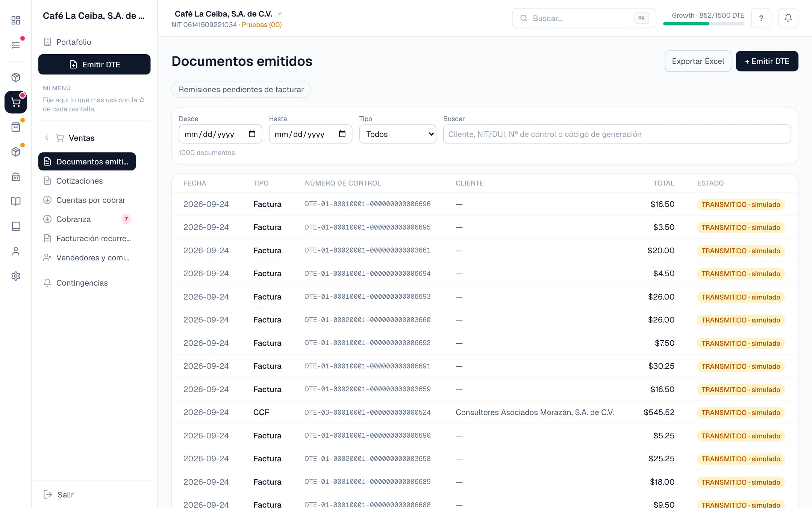Open the dashboard grid icon in the rail
The height and width of the screenshot is (508, 812).
point(16,20)
